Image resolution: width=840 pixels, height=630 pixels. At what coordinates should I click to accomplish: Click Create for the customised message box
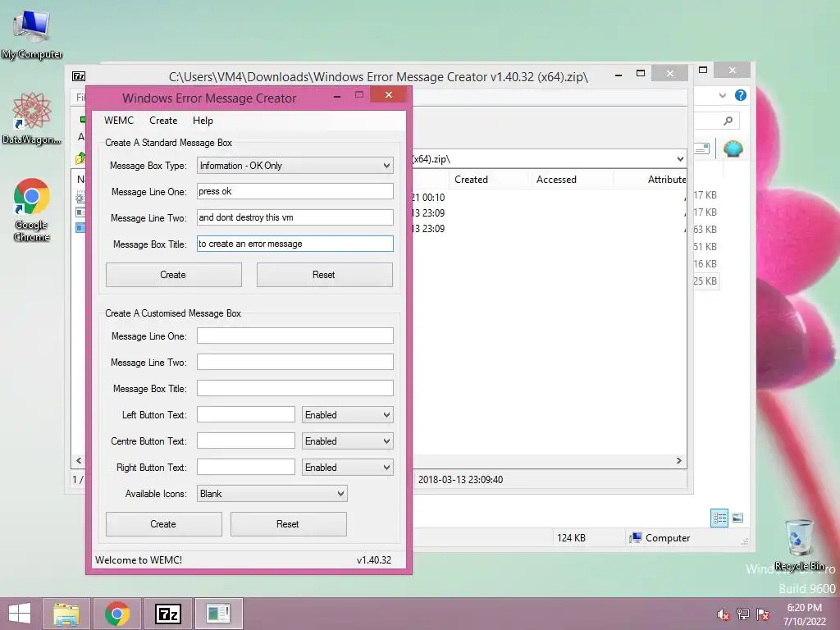[163, 524]
